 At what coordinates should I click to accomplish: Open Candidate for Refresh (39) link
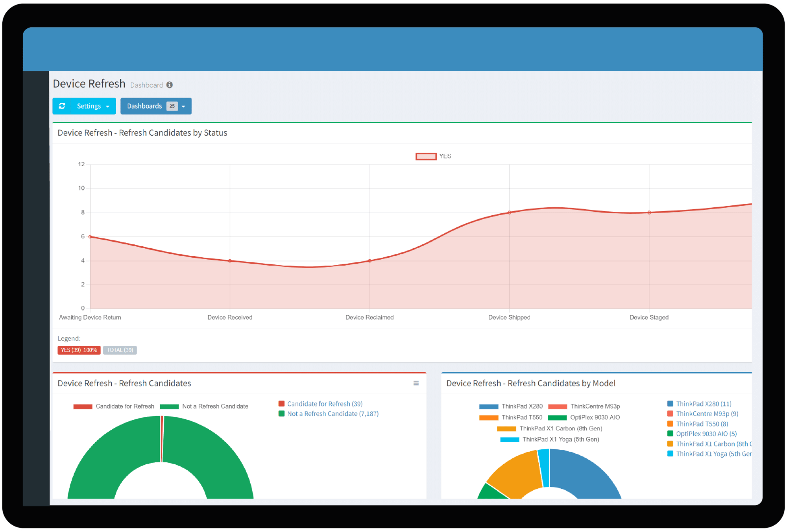(325, 404)
